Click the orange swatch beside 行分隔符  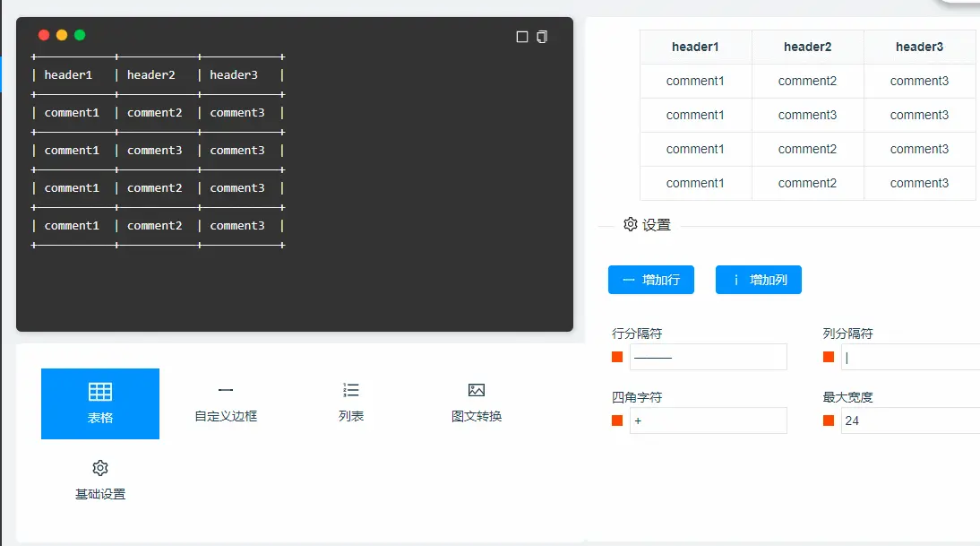pos(617,356)
